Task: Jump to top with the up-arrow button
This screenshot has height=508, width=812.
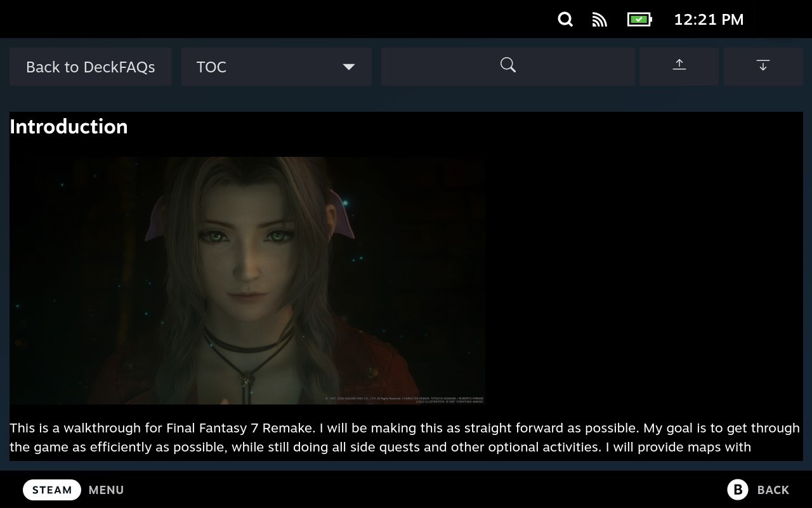Action: point(679,66)
